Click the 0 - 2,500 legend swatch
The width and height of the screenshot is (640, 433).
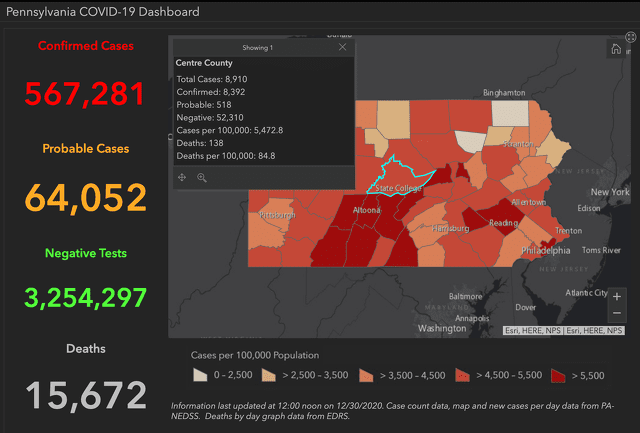201,375
